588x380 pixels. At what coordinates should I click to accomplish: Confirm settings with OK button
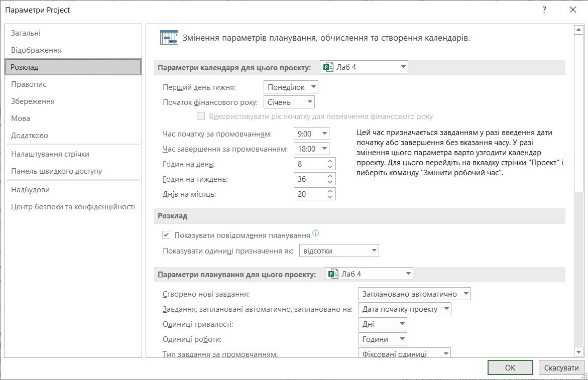coord(510,367)
